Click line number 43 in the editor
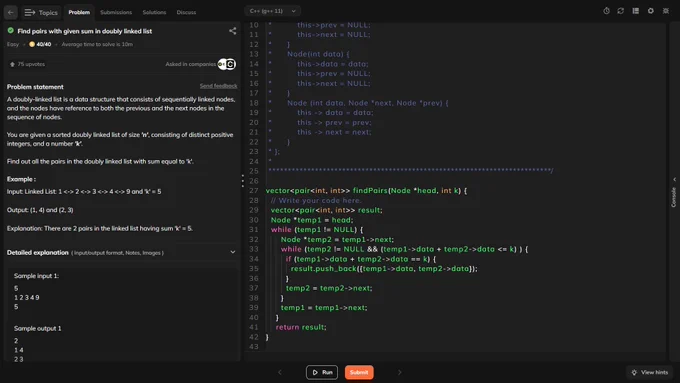Viewport: 680px width, 383px height. (x=254, y=347)
